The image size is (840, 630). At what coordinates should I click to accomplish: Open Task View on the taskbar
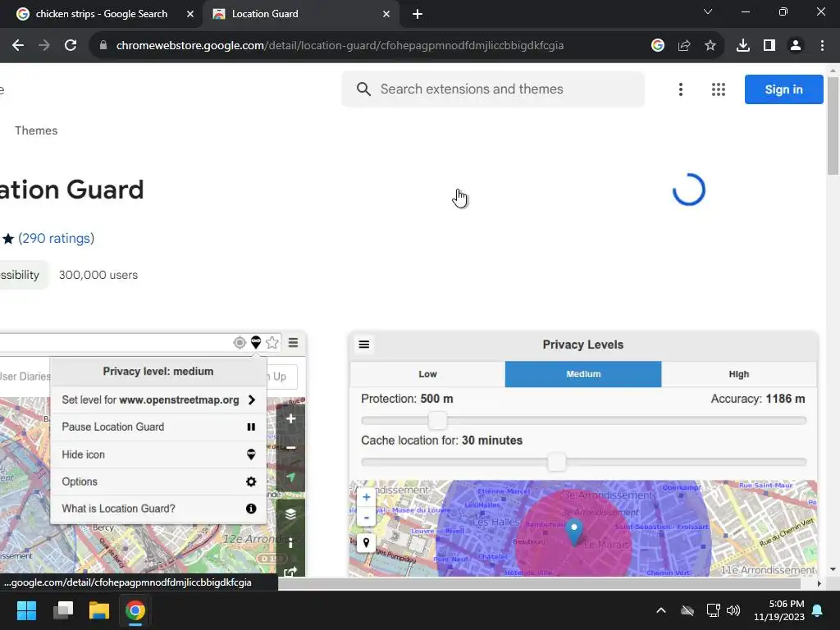coord(62,610)
